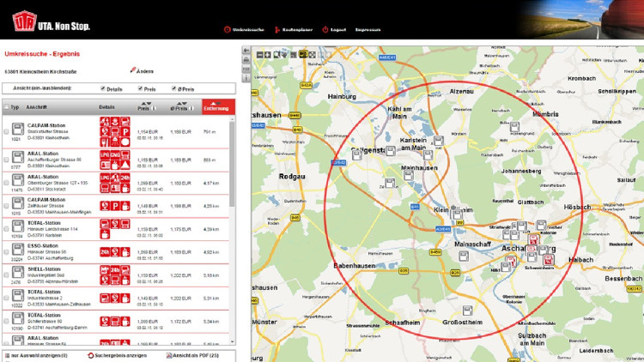Select the zoom-area magnifier map tool

(276, 55)
